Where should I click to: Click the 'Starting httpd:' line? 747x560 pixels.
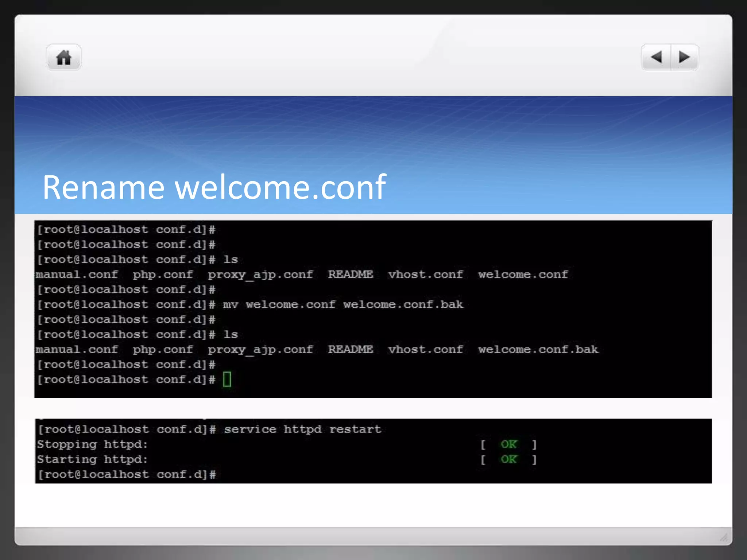point(92,459)
